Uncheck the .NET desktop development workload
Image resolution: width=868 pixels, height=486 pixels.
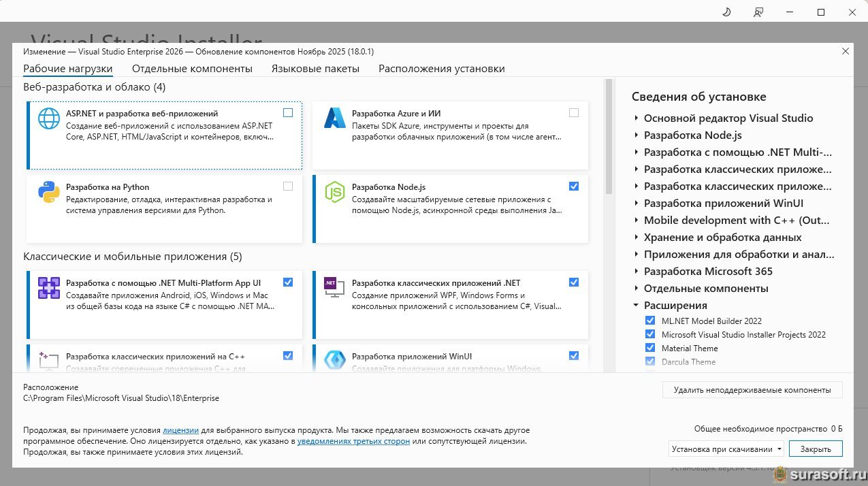574,282
